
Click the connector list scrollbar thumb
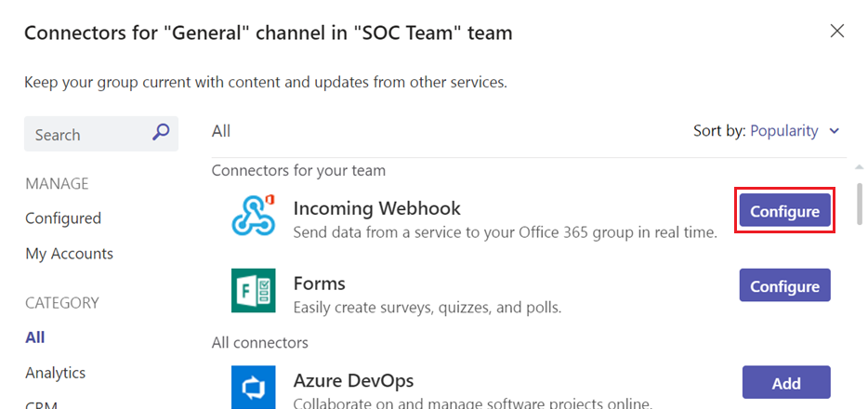pos(860,204)
